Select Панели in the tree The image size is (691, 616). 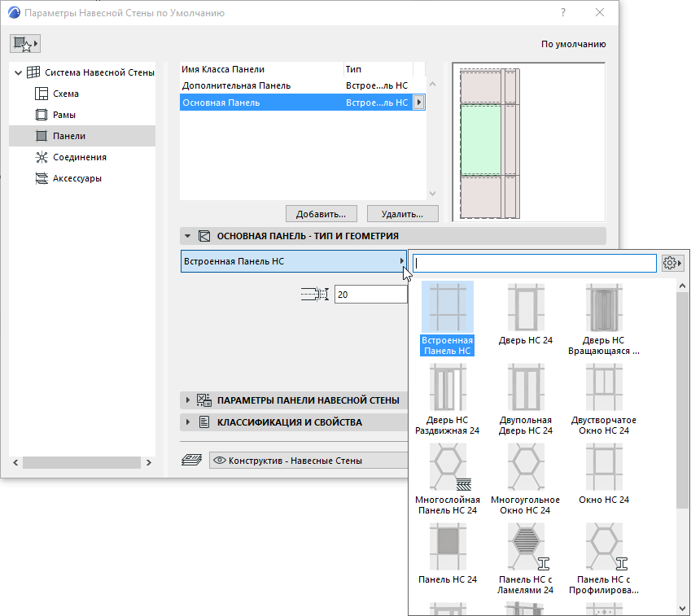pos(82,136)
